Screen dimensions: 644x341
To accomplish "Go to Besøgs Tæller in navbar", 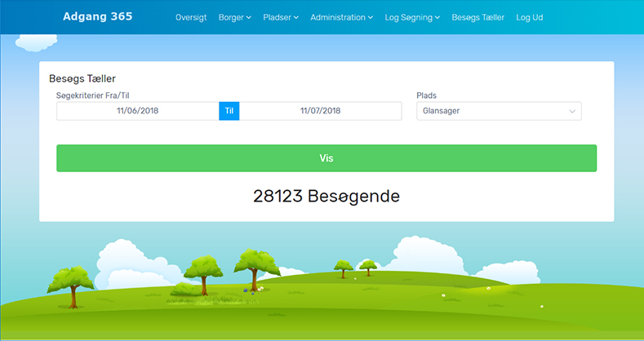I will pyautogui.click(x=477, y=17).
